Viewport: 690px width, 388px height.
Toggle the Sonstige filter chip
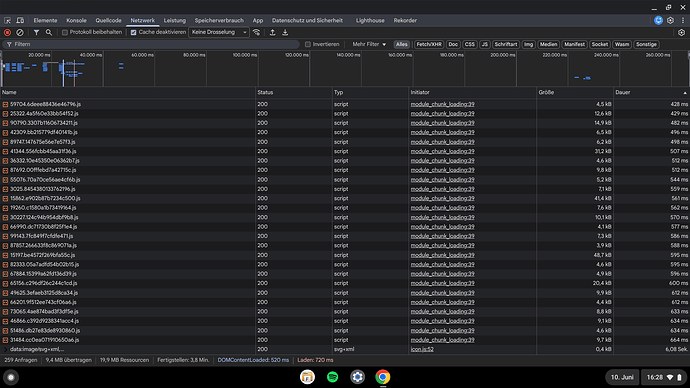646,44
